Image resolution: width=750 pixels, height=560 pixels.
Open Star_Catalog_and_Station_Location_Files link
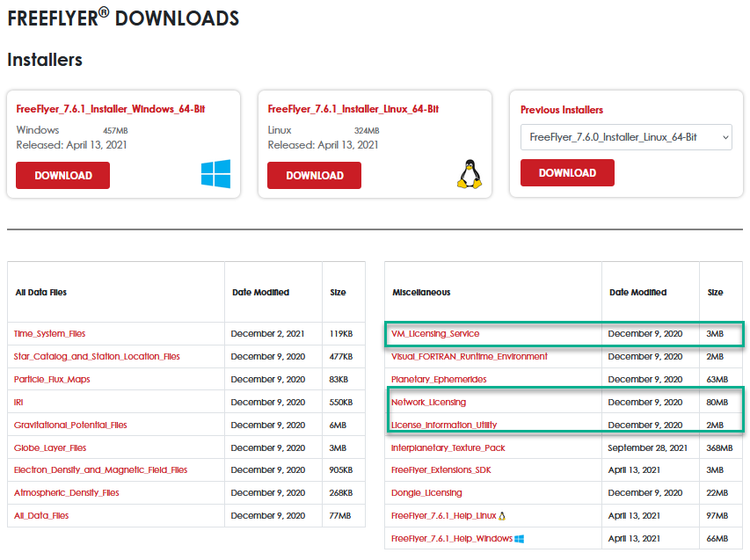[x=97, y=357]
